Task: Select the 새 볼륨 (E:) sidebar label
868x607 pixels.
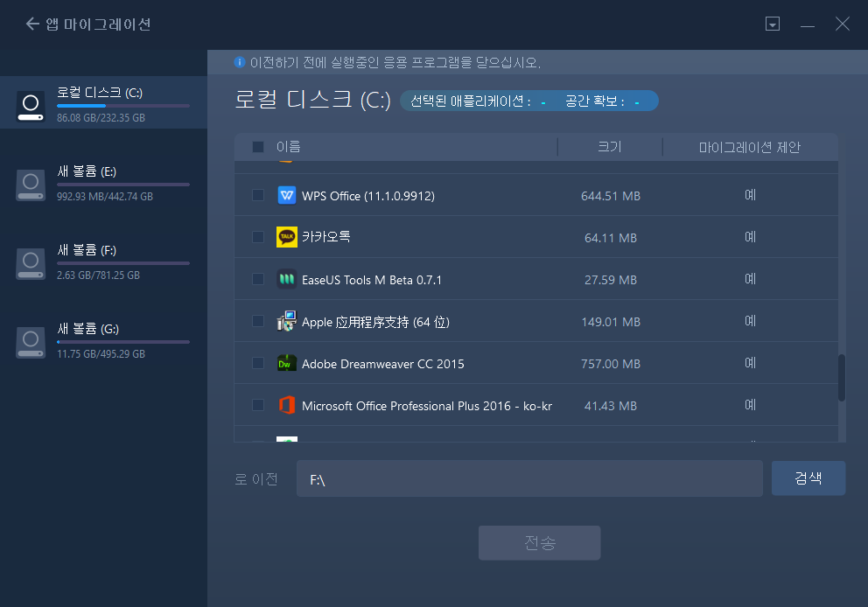Action: coord(87,171)
